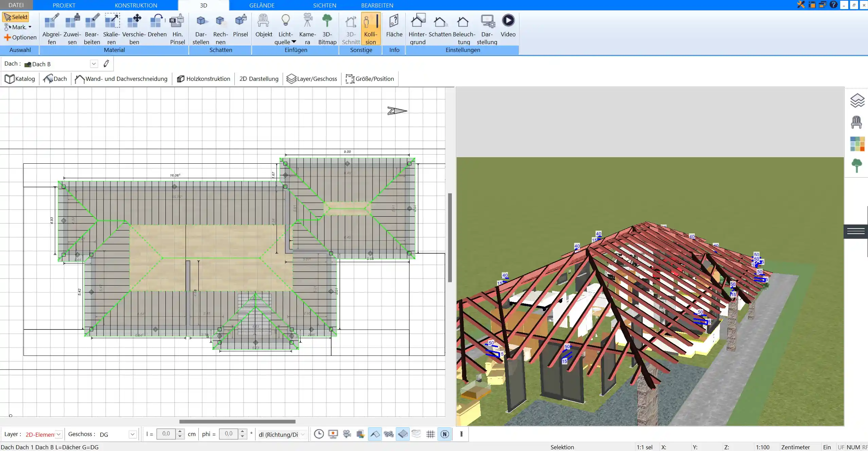Activate the Verschieben material tool
The image size is (868, 451).
click(x=134, y=29)
